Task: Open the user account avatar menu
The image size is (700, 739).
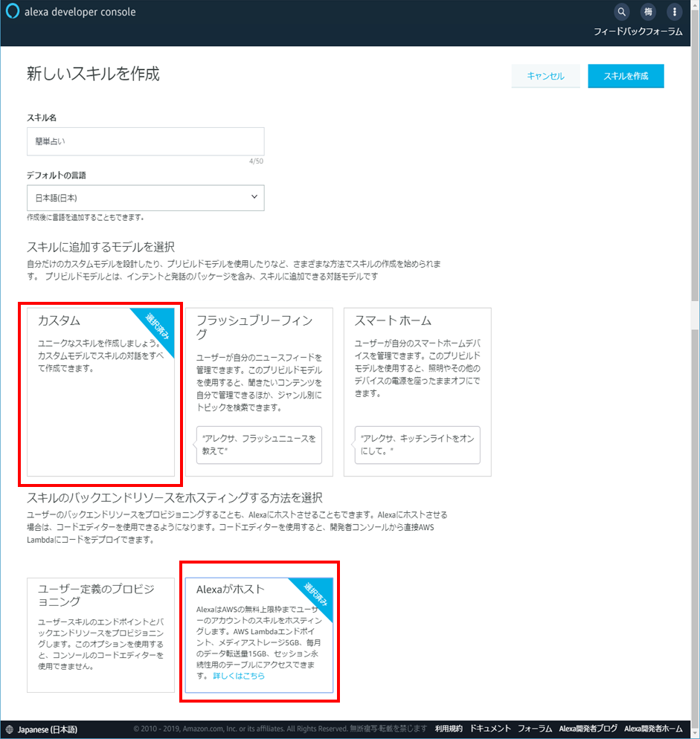Action: coord(648,12)
